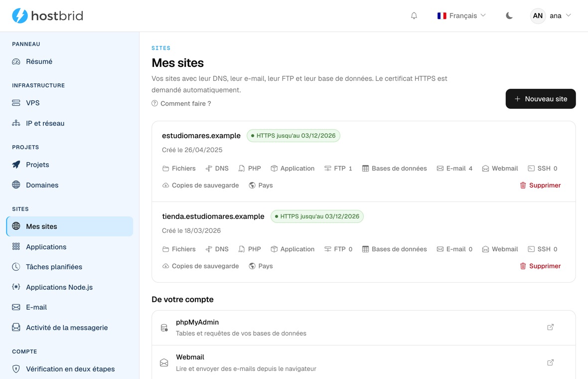Open DNS for estudiomares.example
588x379 pixels.
(x=217, y=169)
